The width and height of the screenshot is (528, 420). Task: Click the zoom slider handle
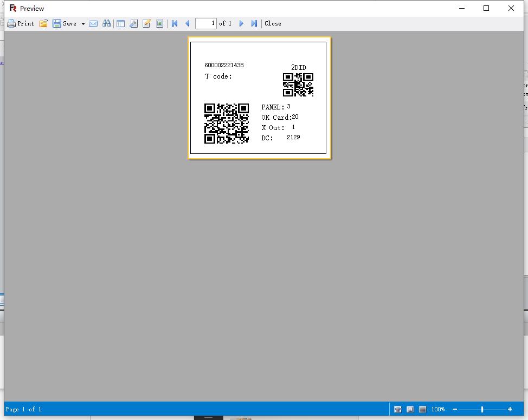tap(482, 409)
